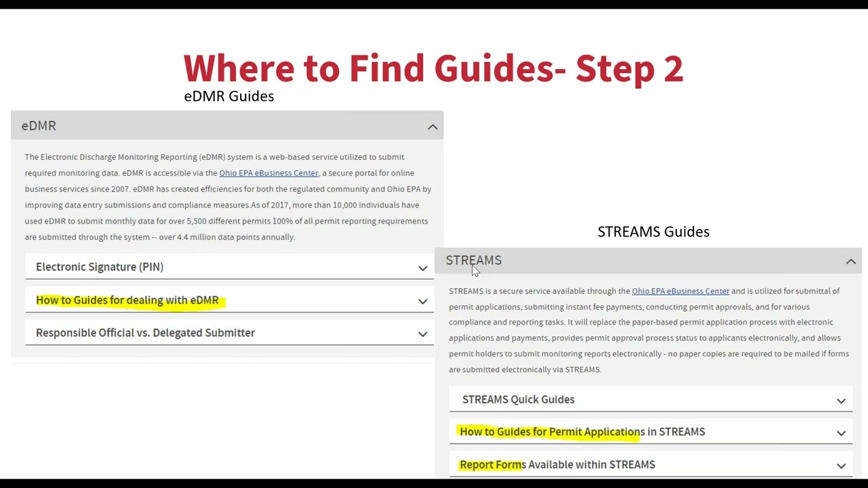Screen dimensions: 868x488
Task: Collapse the eDMR section chevron
Action: 433,127
